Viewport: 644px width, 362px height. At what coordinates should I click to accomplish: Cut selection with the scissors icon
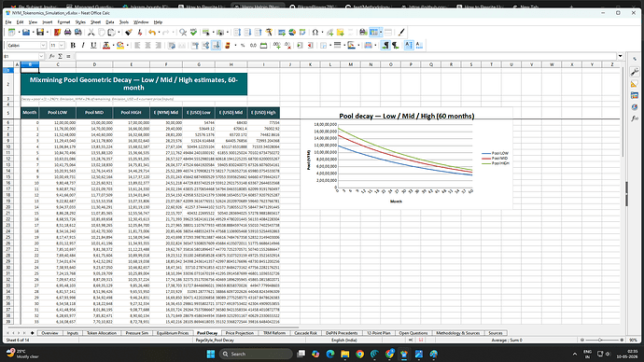[x=91, y=32]
